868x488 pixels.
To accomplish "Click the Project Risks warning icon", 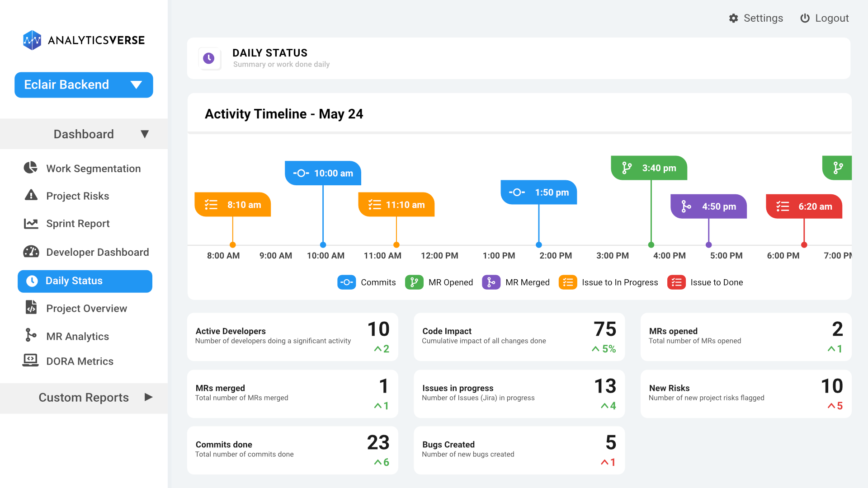I will (30, 196).
